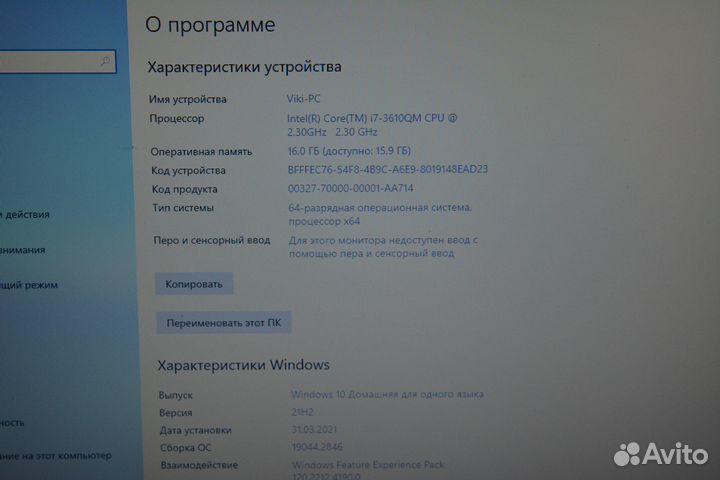Select pen and touch input value text
720x480 pixels.
pos(383,247)
